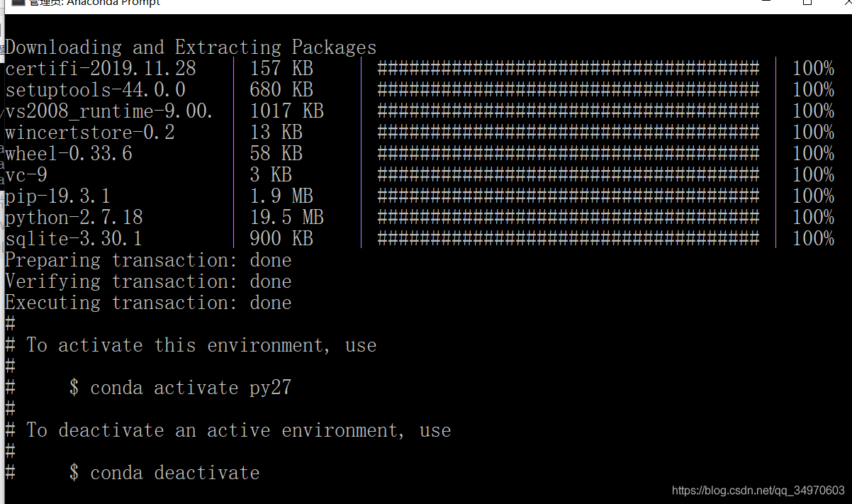Screen dimensions: 852x504
Task: Select the vs2008_runtime-9.00. package name
Action: 110,111
